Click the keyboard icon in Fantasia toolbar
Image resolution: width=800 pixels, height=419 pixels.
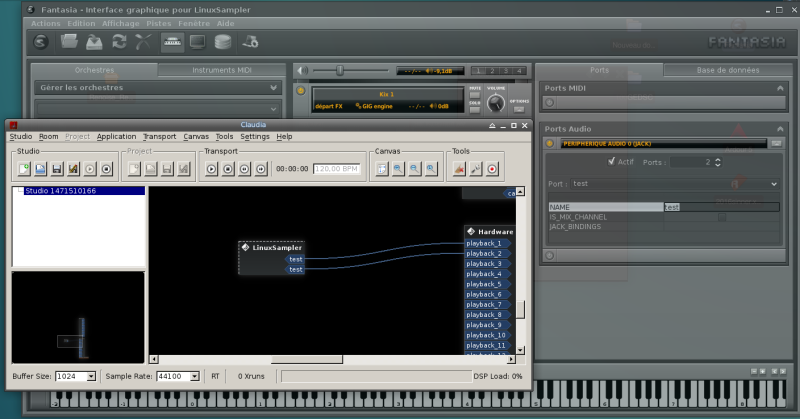pos(172,42)
